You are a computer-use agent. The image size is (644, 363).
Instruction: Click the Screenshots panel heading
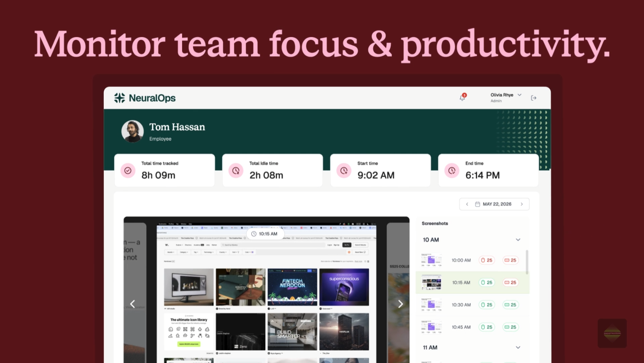click(x=435, y=224)
